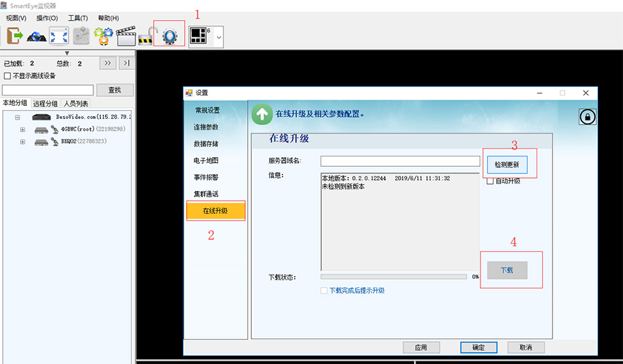The height and width of the screenshot is (364, 623).
Task: Click the login/exit door icon in toolbar
Action: click(15, 36)
